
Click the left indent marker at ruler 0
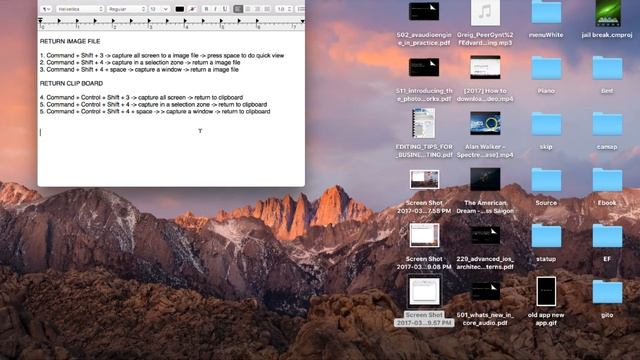(40, 20)
